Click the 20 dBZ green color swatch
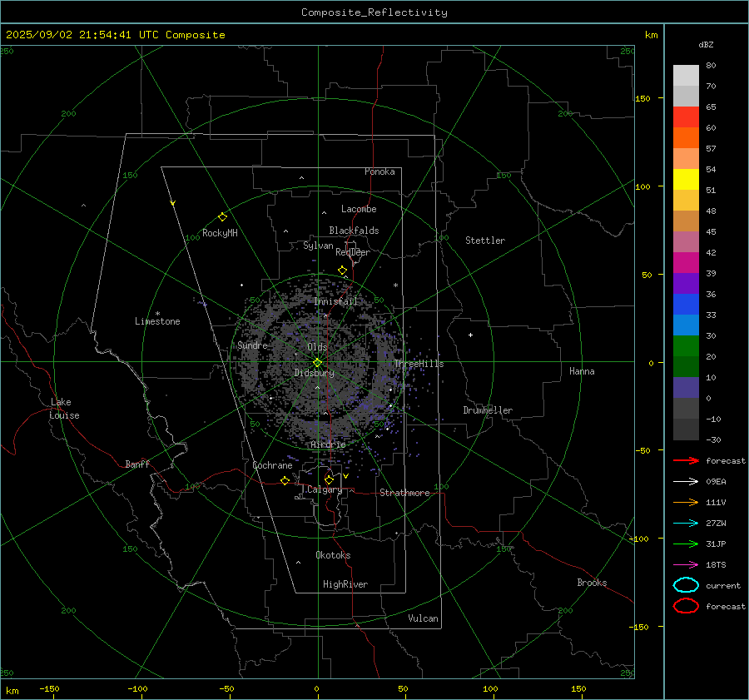This screenshot has width=749, height=700. point(686,346)
